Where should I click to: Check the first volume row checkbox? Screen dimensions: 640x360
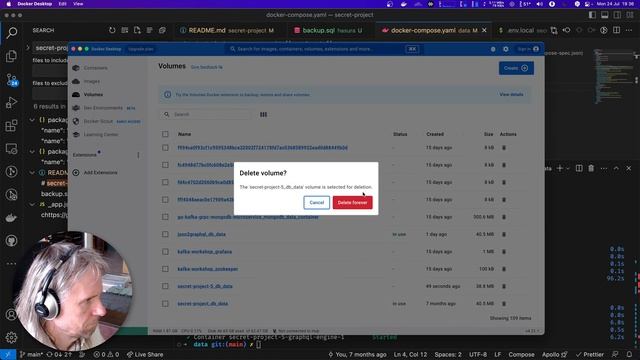(x=165, y=148)
